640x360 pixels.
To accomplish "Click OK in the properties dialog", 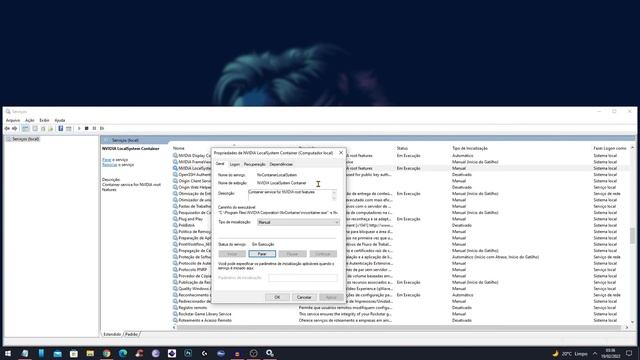I will [277, 297].
